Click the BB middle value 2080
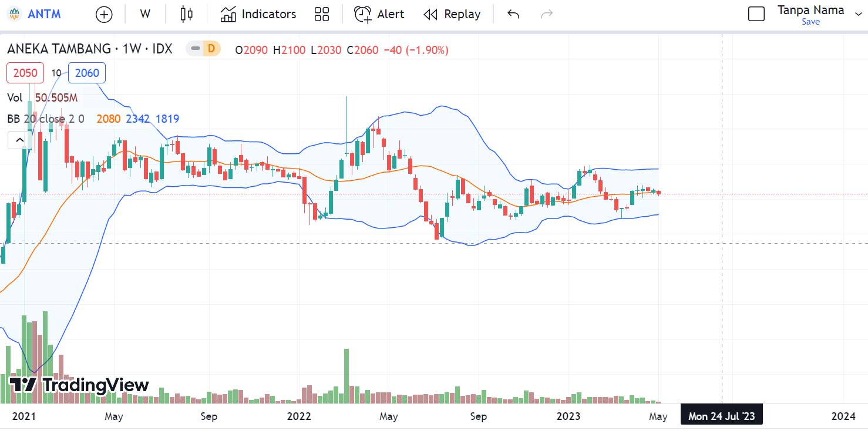This screenshot has width=868, height=434. [109, 119]
